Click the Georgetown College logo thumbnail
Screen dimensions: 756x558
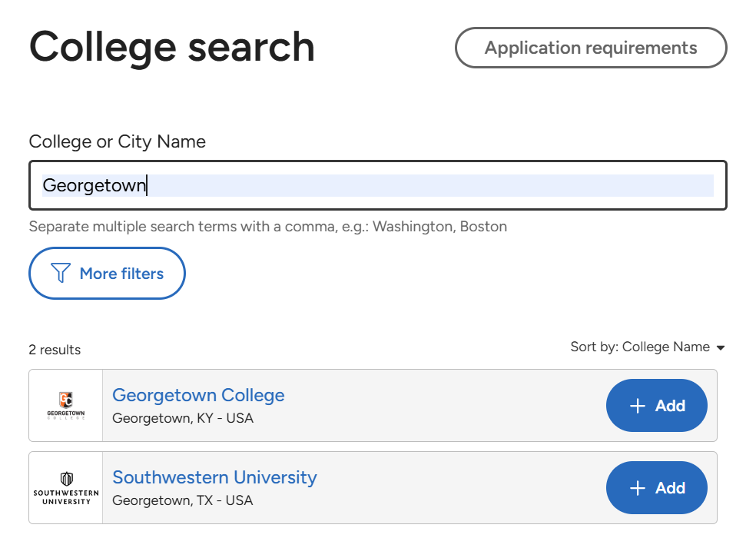tap(66, 406)
